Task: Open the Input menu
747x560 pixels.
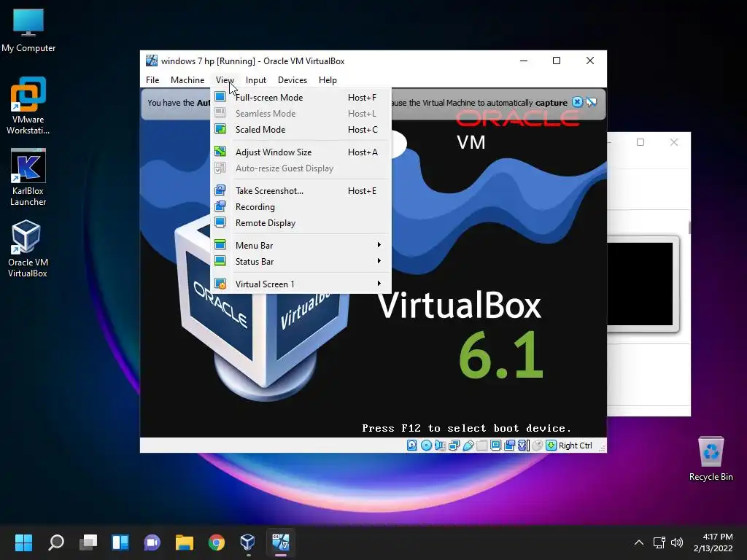Action: [x=256, y=80]
